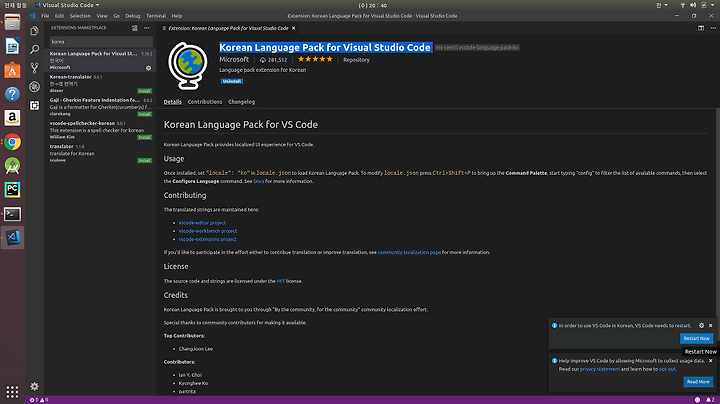Show applications grid in the dock
This screenshot has width=720, height=404.
pyautogui.click(x=12, y=392)
